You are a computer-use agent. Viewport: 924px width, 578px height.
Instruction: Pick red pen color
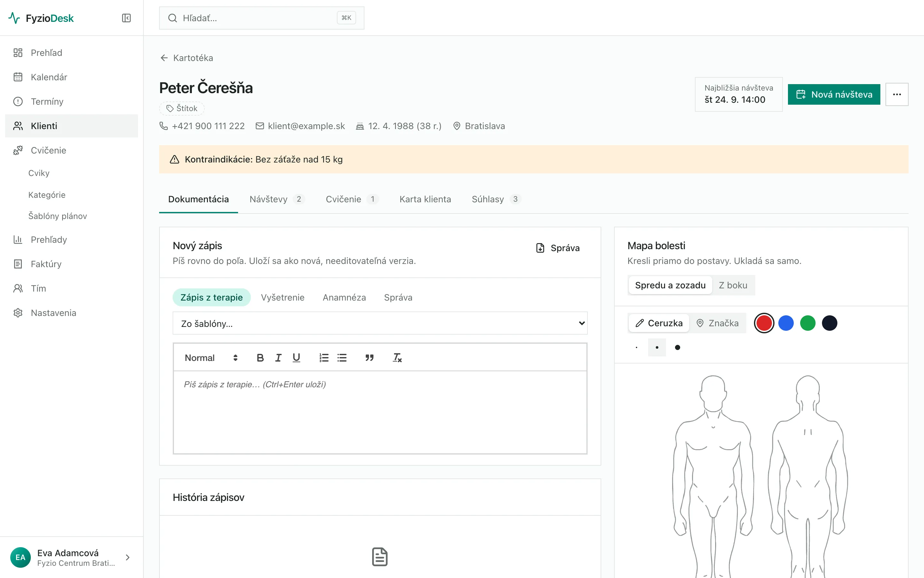point(764,323)
